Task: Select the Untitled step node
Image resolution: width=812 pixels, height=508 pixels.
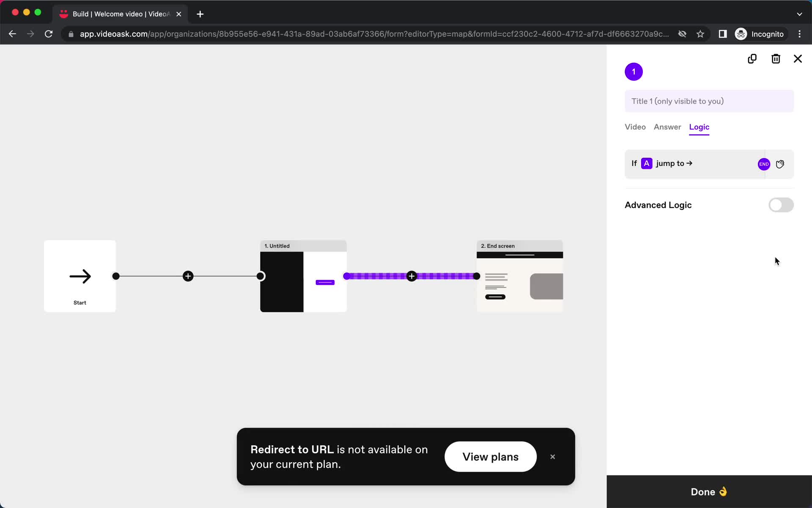Action: pos(303,276)
